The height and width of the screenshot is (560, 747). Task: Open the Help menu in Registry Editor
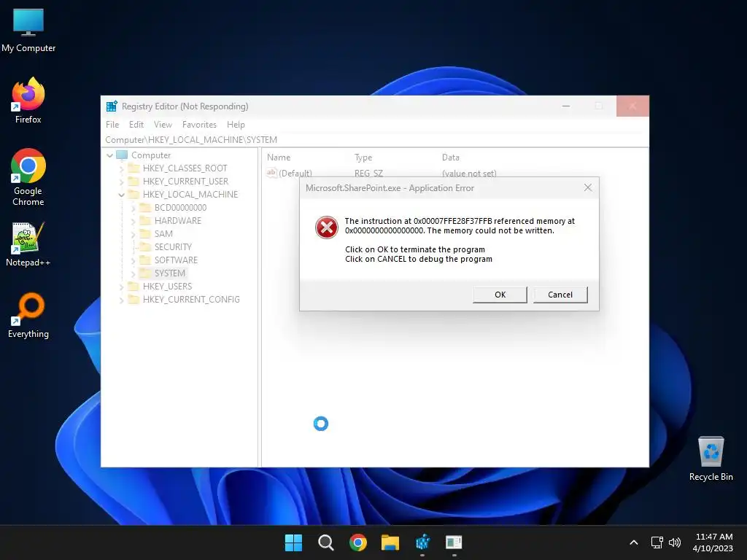pyautogui.click(x=236, y=124)
